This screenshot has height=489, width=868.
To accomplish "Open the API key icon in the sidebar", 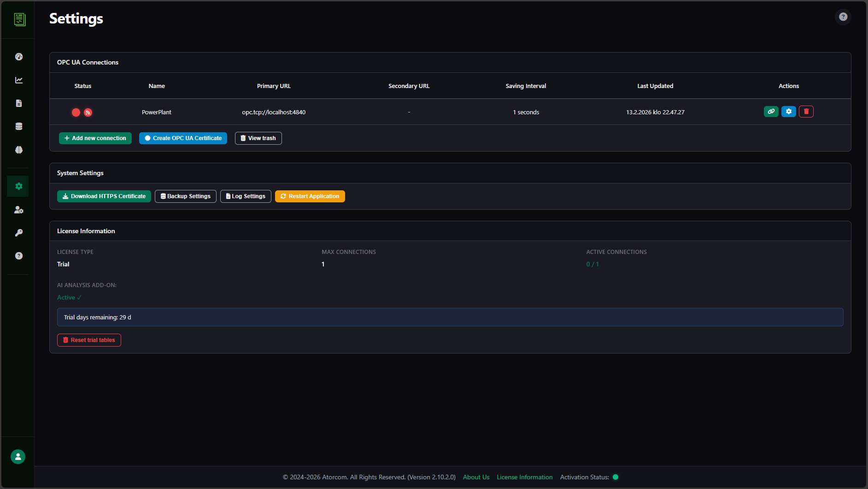I will click(x=18, y=233).
